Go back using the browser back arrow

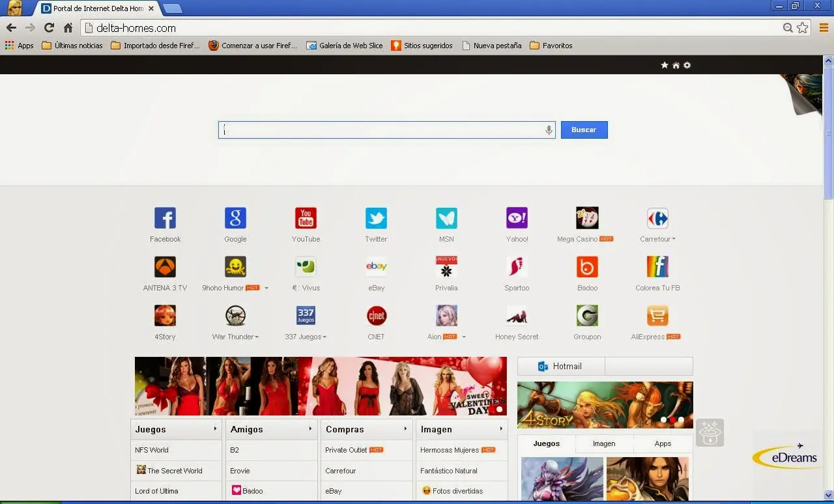coord(11,28)
